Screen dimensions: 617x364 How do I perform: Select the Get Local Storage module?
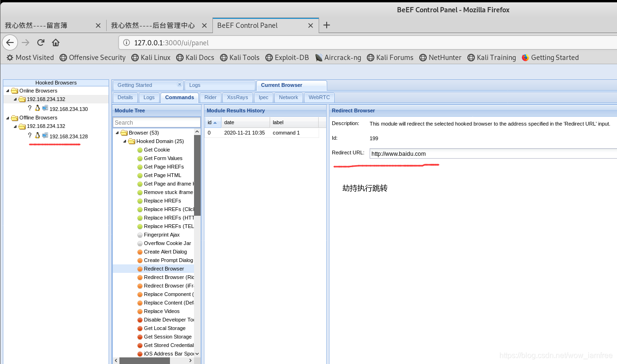[164, 328]
